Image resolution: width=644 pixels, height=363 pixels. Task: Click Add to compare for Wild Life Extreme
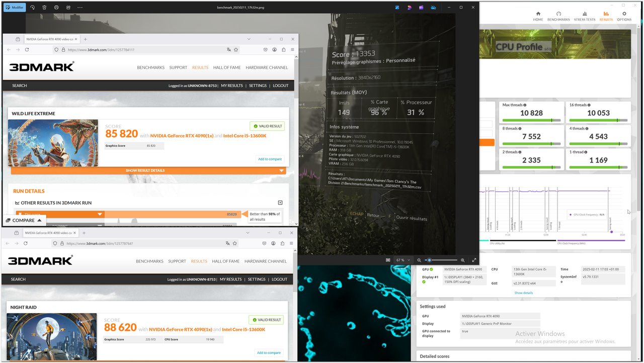coord(270,159)
